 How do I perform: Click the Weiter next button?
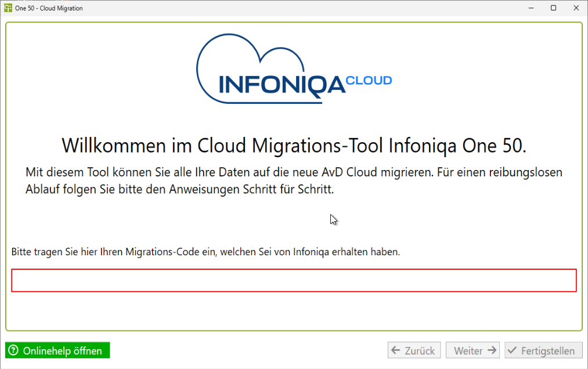point(472,350)
